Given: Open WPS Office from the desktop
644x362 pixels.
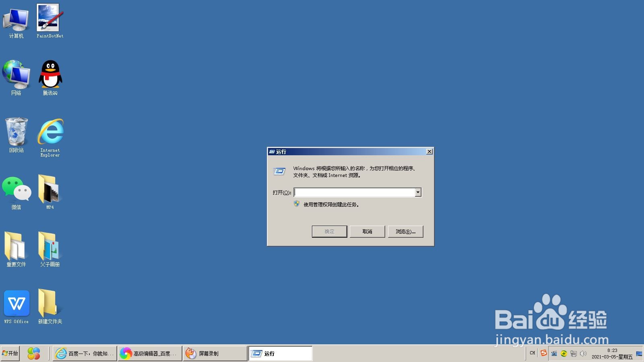Looking at the screenshot, I should point(16,304).
